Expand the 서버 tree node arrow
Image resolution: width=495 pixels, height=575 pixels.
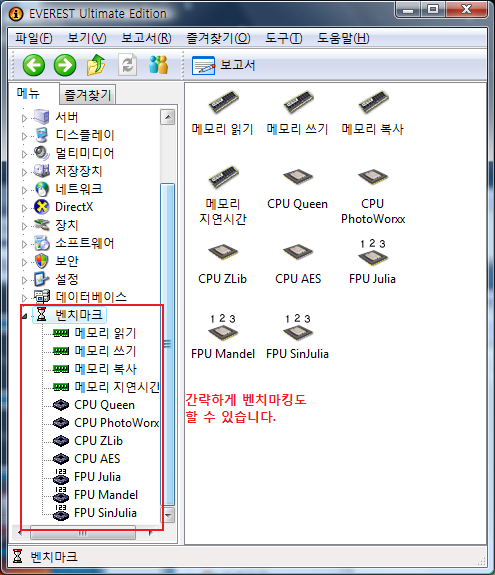pyautogui.click(x=24, y=118)
